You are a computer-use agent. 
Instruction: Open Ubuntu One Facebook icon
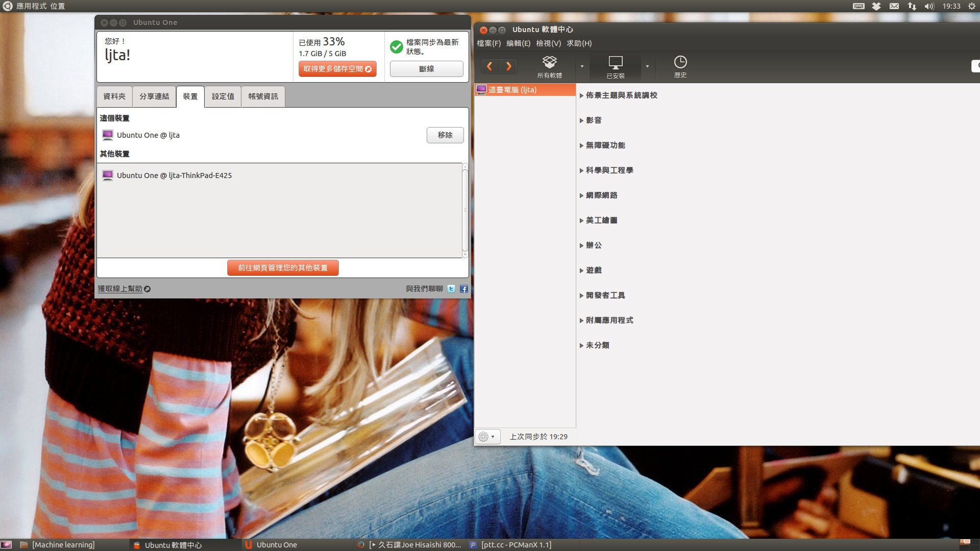463,289
